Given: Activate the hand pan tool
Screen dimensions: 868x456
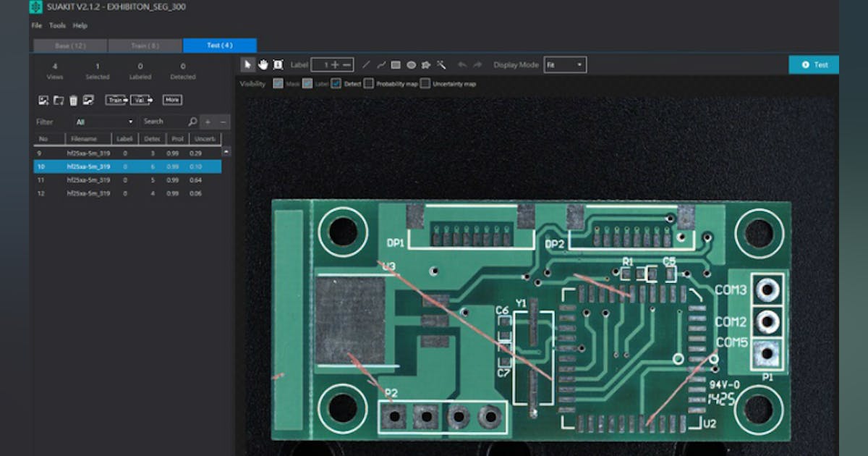Looking at the screenshot, I should (263, 64).
